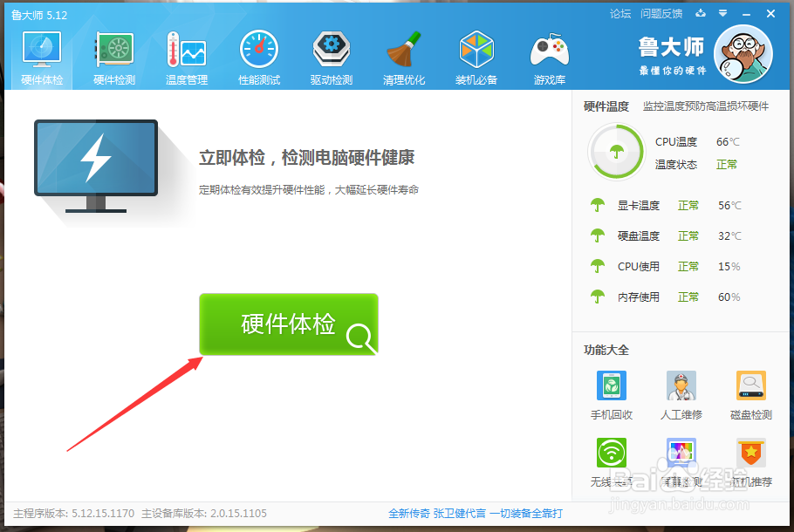794x532 pixels.
Task: Open the 硬件体检 hardware checkup tab
Action: point(42,58)
